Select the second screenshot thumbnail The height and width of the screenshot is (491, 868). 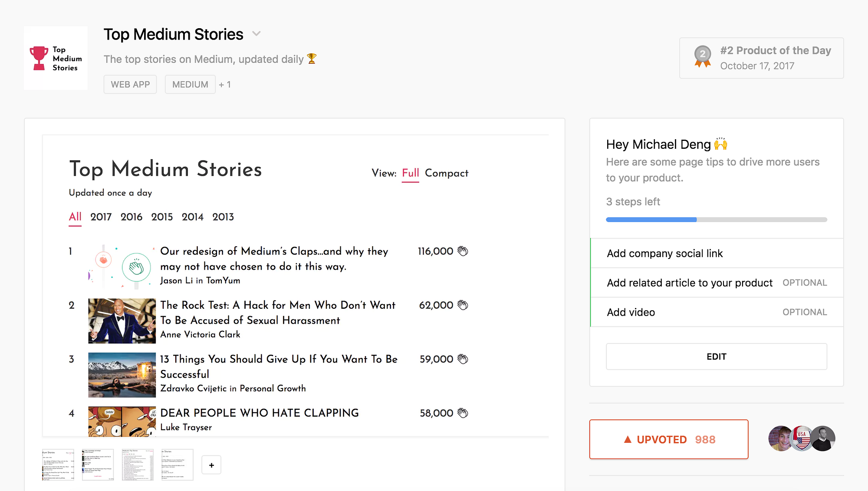point(98,465)
